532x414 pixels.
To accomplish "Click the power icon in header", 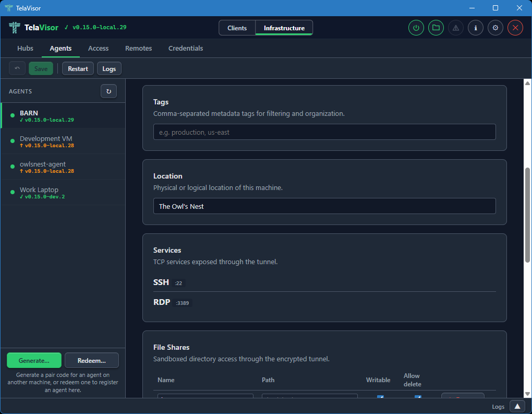I will (416, 28).
